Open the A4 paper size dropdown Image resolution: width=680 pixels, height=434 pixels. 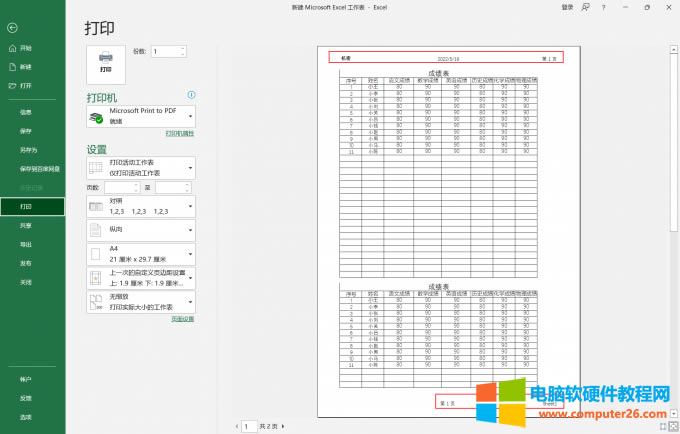coord(140,254)
